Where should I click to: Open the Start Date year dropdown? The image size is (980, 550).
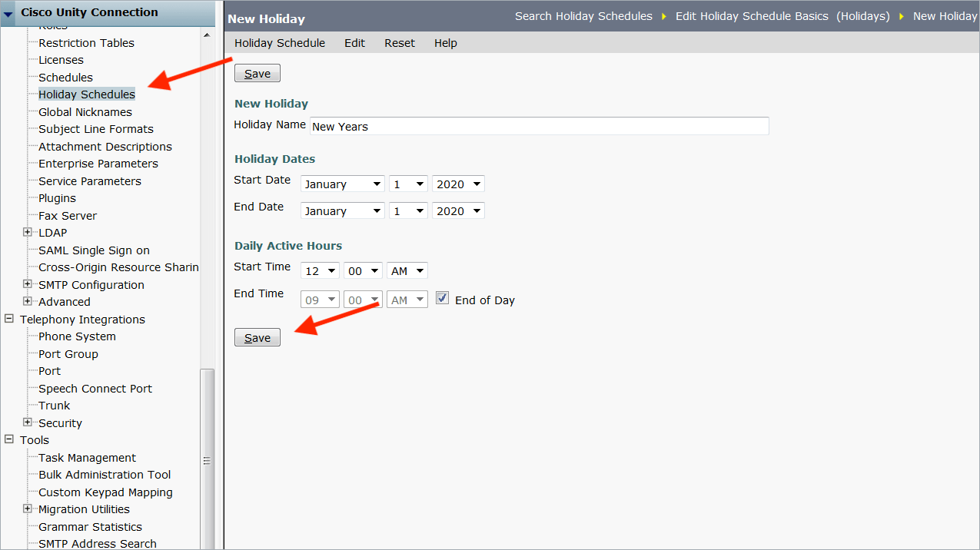458,184
